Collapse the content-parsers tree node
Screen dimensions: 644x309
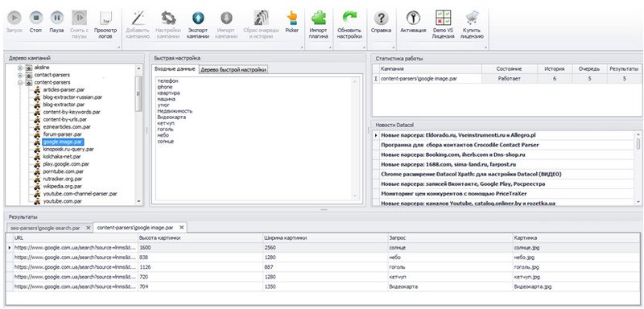[x=20, y=83]
